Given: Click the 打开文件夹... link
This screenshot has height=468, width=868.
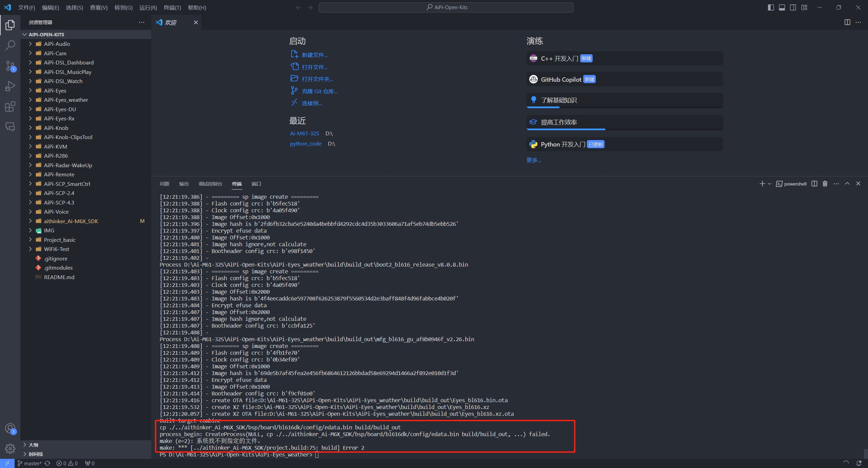Looking at the screenshot, I should pyautogui.click(x=317, y=79).
